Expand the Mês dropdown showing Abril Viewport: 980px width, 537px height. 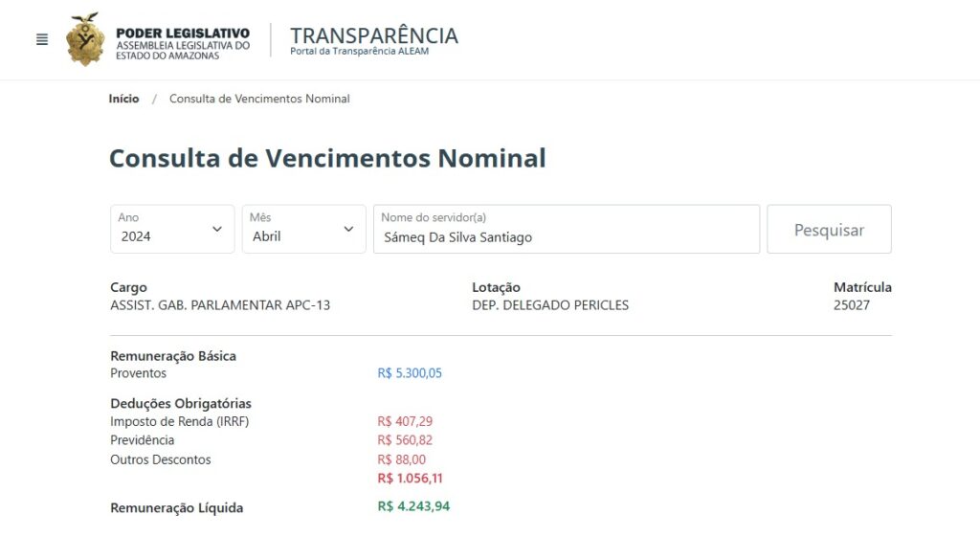point(303,229)
